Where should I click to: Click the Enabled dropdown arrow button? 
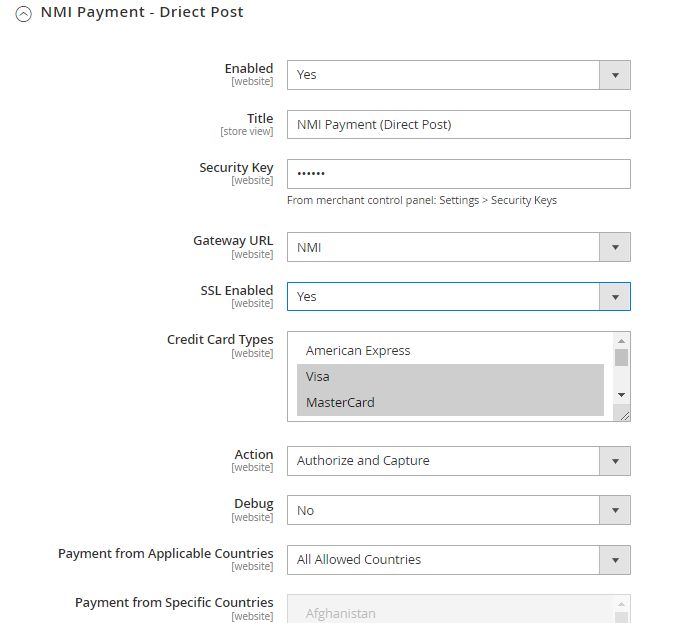point(615,75)
